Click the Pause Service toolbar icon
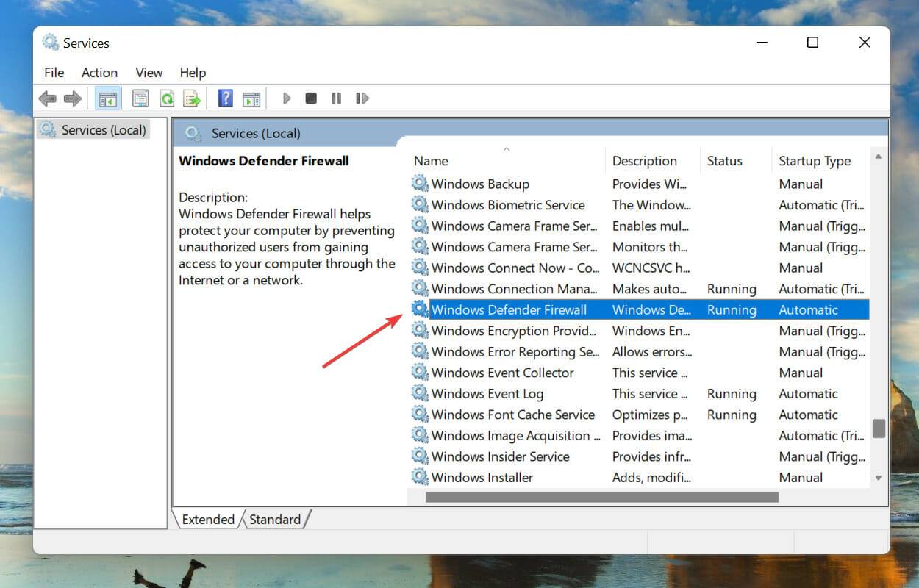The height and width of the screenshot is (588, 919). coord(336,98)
